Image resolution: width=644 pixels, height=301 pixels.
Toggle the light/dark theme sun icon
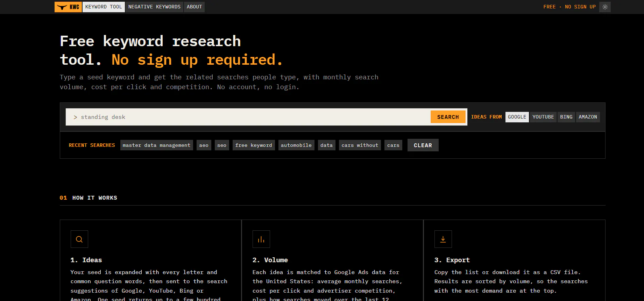tap(605, 7)
